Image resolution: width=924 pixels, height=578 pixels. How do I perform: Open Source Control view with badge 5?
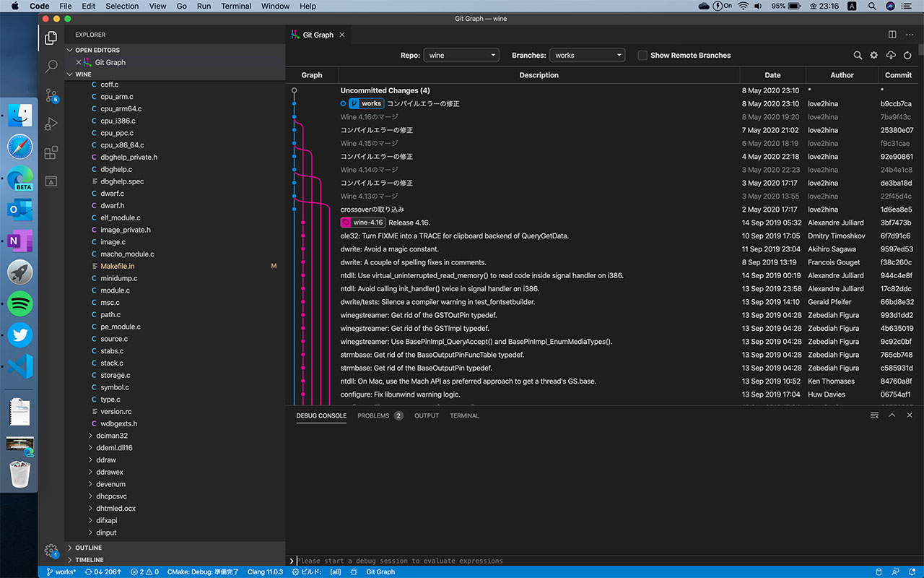click(51, 95)
